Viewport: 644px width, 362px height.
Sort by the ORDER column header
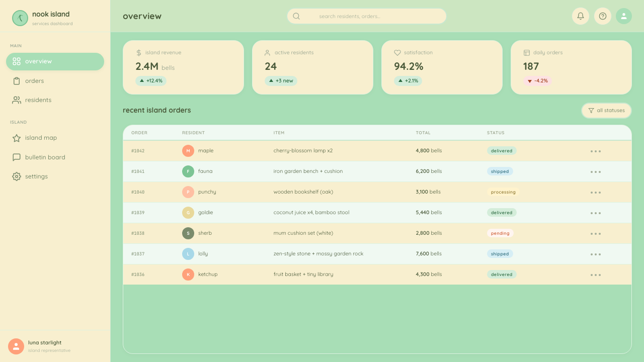point(139,133)
